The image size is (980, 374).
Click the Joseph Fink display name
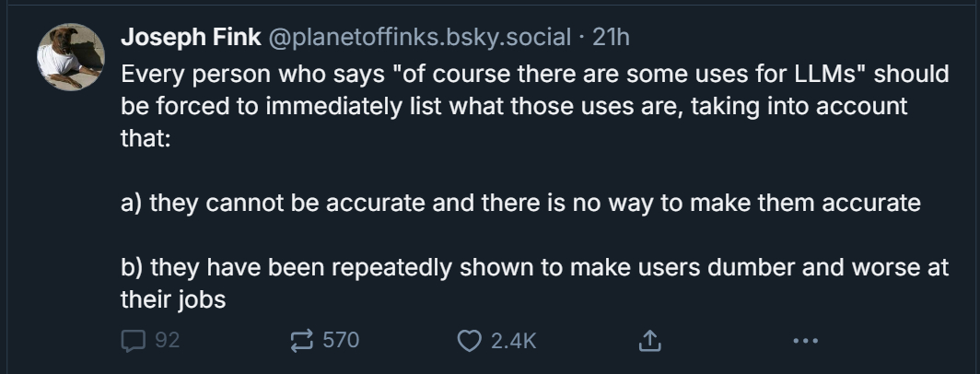point(191,37)
